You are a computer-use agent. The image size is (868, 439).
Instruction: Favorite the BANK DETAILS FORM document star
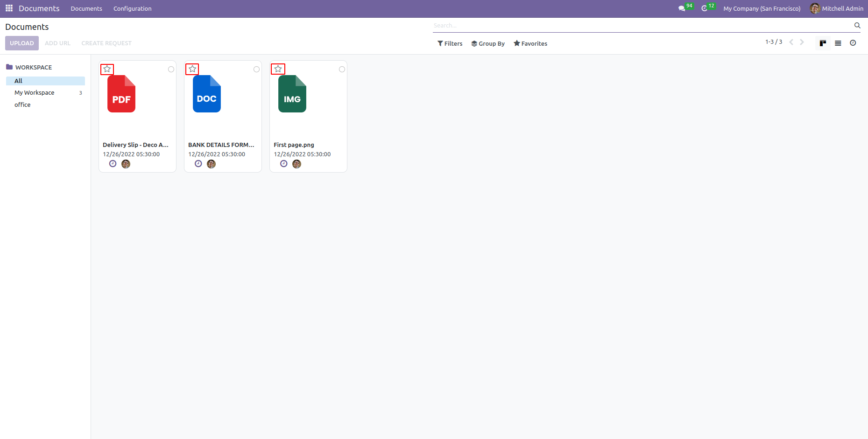192,69
